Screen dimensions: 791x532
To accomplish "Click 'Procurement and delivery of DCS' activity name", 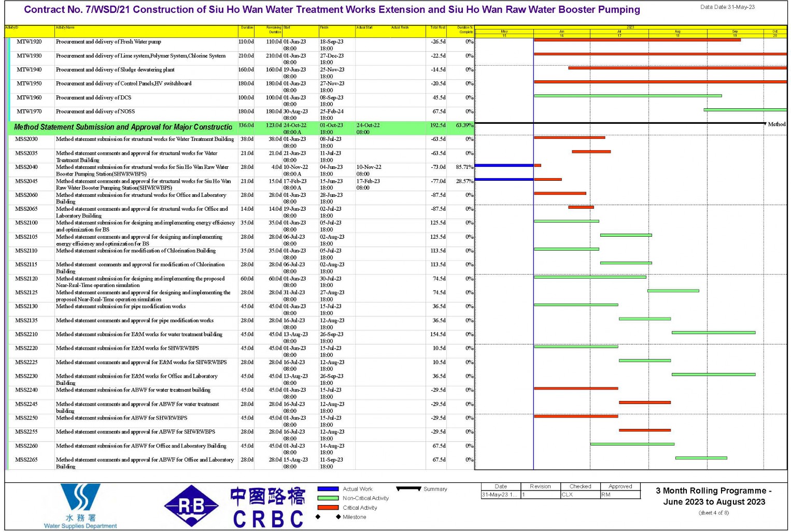I will 93,98.
